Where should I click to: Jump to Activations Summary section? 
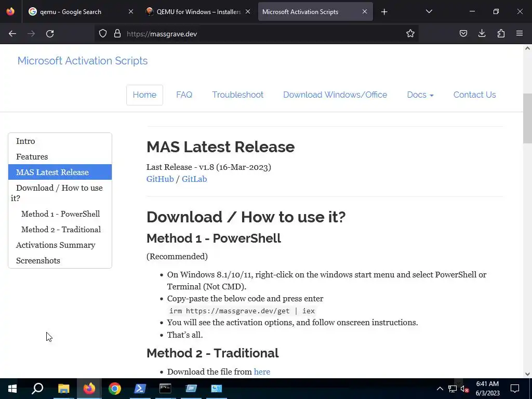click(60, 245)
